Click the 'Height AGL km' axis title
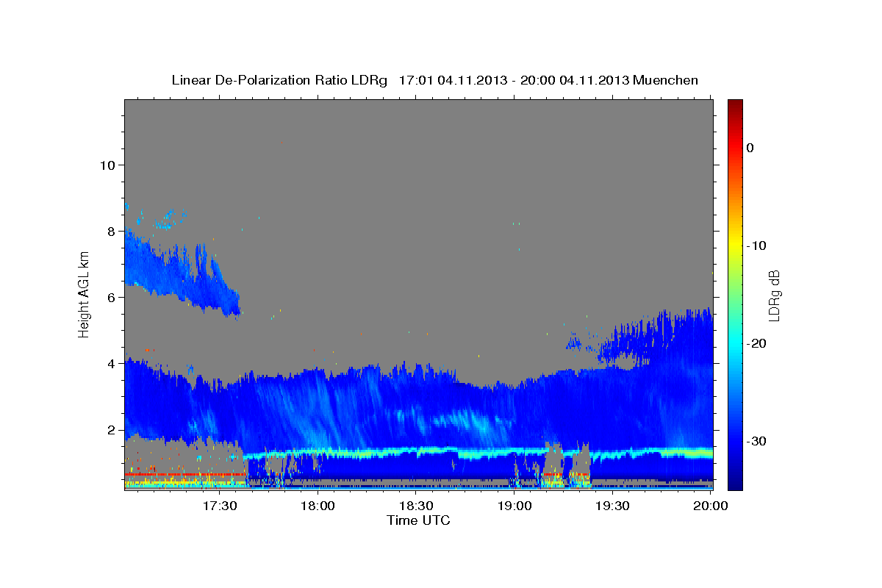Image resolution: width=882 pixels, height=588 pixels. 85,295
